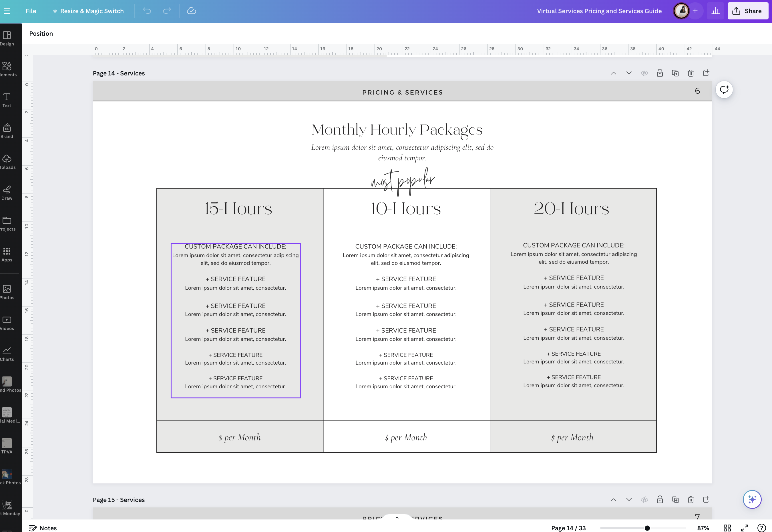The width and height of the screenshot is (772, 532).
Task: Select the 15-Hours column heading
Action: point(238,209)
